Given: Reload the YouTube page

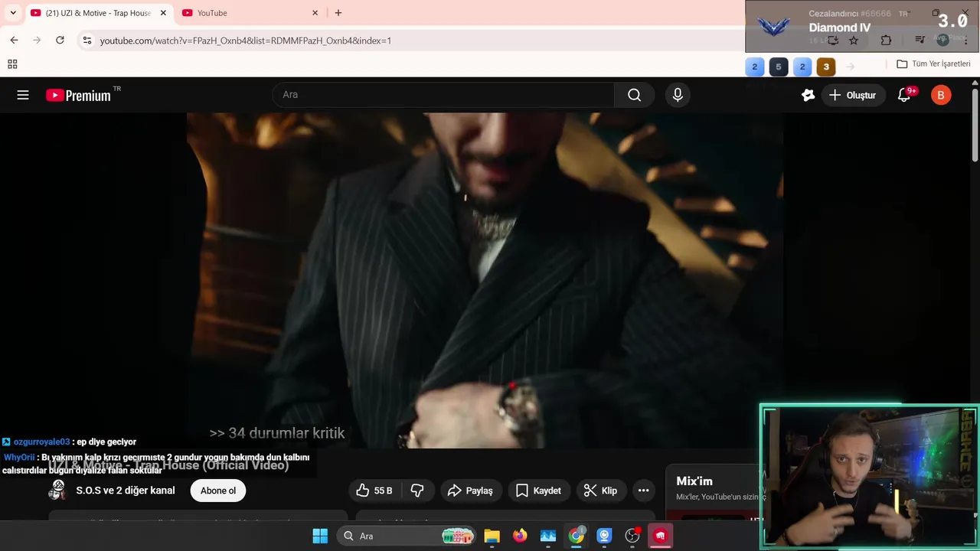Looking at the screenshot, I should 60,40.
